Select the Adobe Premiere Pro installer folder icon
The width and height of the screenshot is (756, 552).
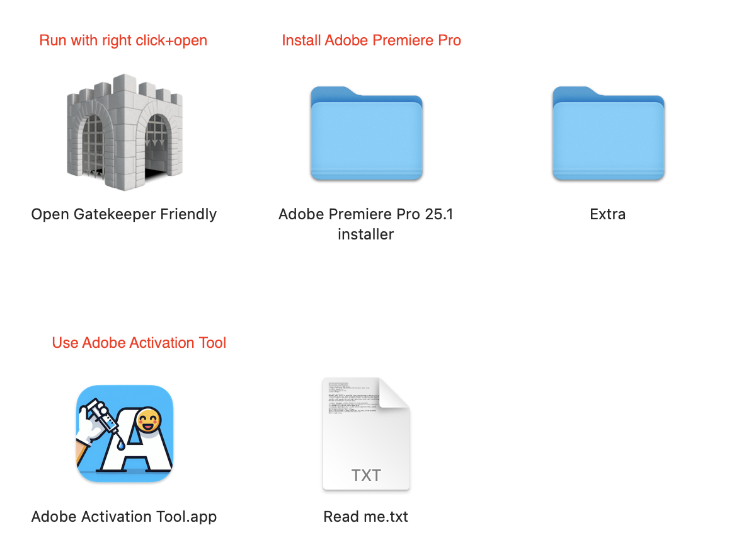[366, 133]
